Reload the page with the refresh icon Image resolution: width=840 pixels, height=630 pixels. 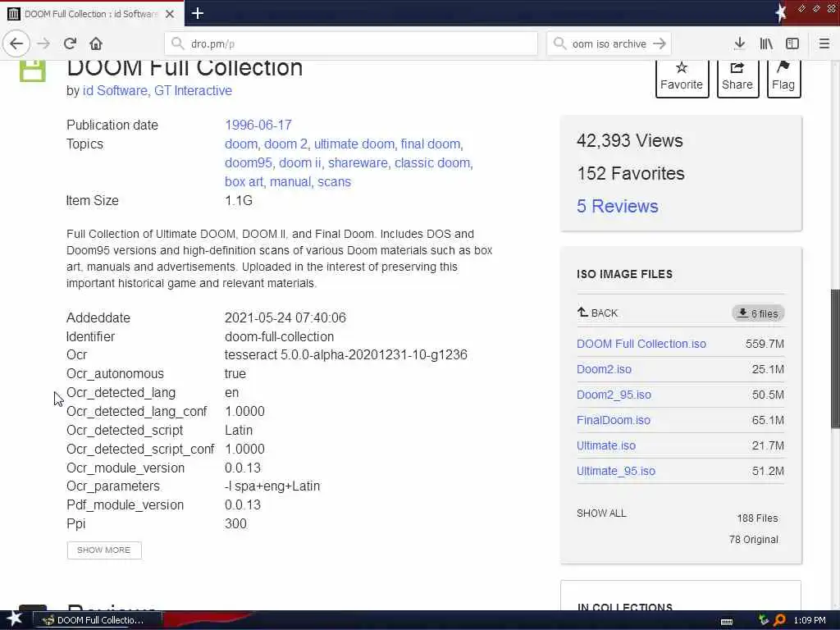click(x=70, y=44)
